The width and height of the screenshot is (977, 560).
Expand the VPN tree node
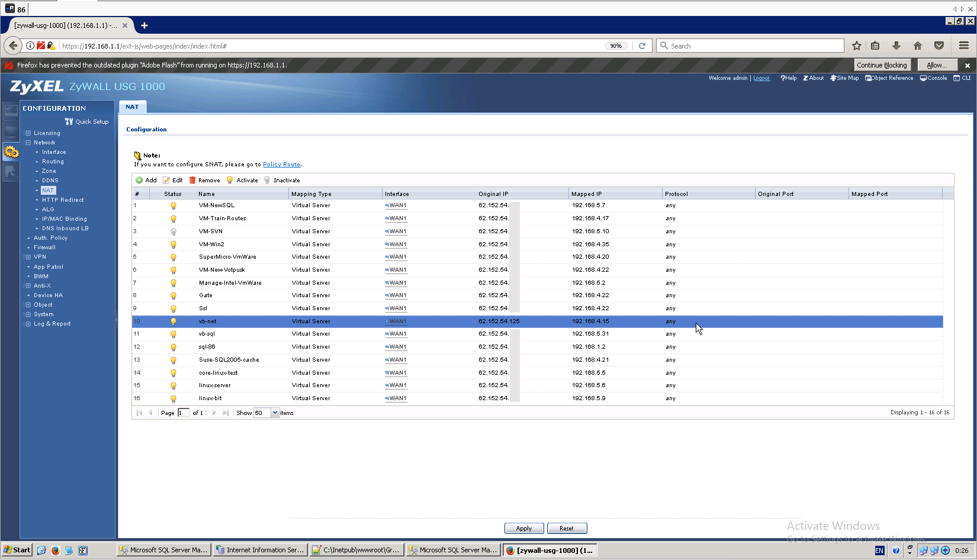(28, 257)
